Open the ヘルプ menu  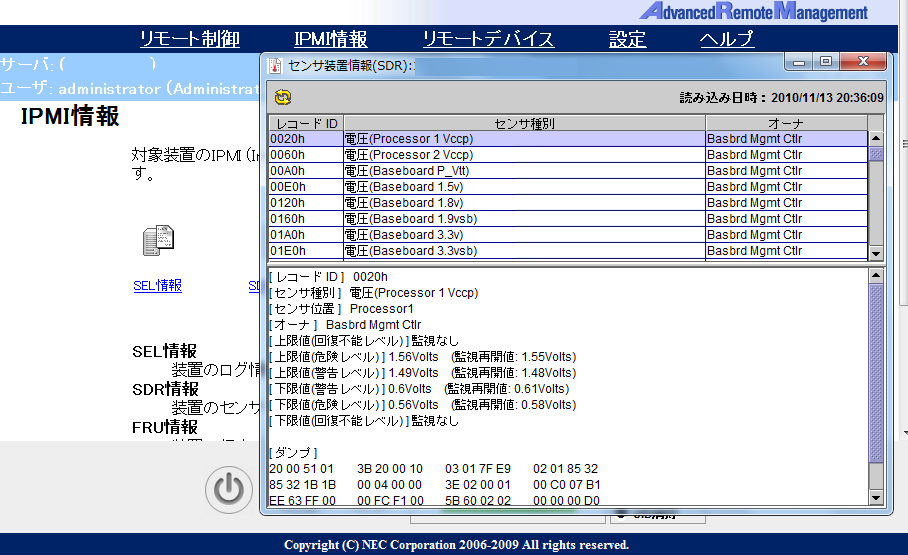click(727, 39)
